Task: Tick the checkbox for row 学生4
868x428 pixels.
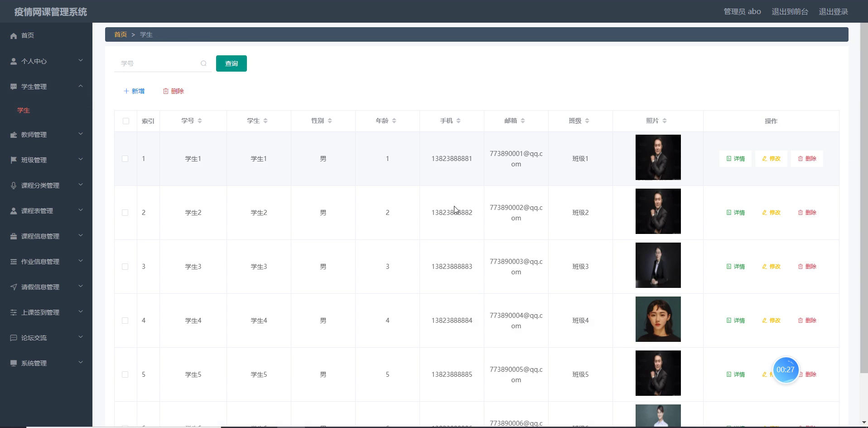Action: pyautogui.click(x=125, y=321)
